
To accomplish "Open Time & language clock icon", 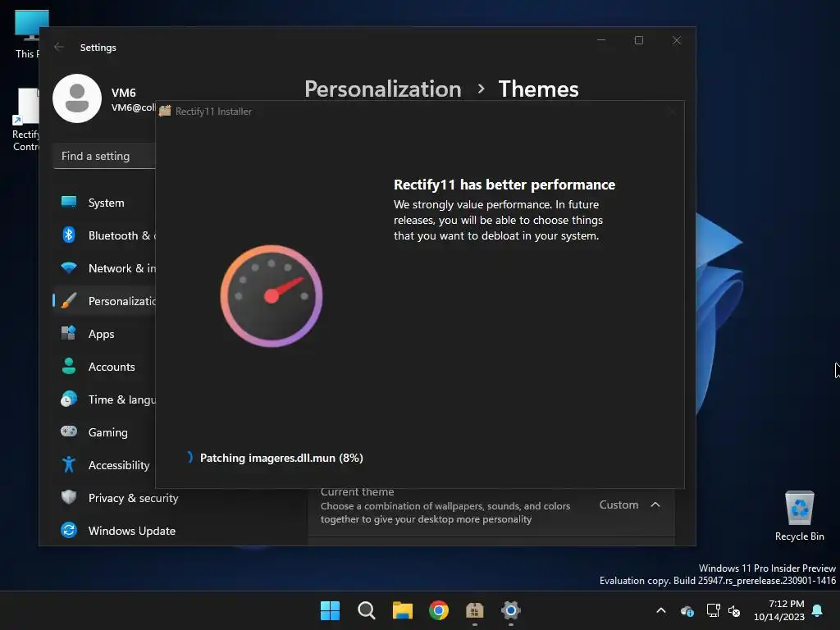I will click(x=69, y=399).
